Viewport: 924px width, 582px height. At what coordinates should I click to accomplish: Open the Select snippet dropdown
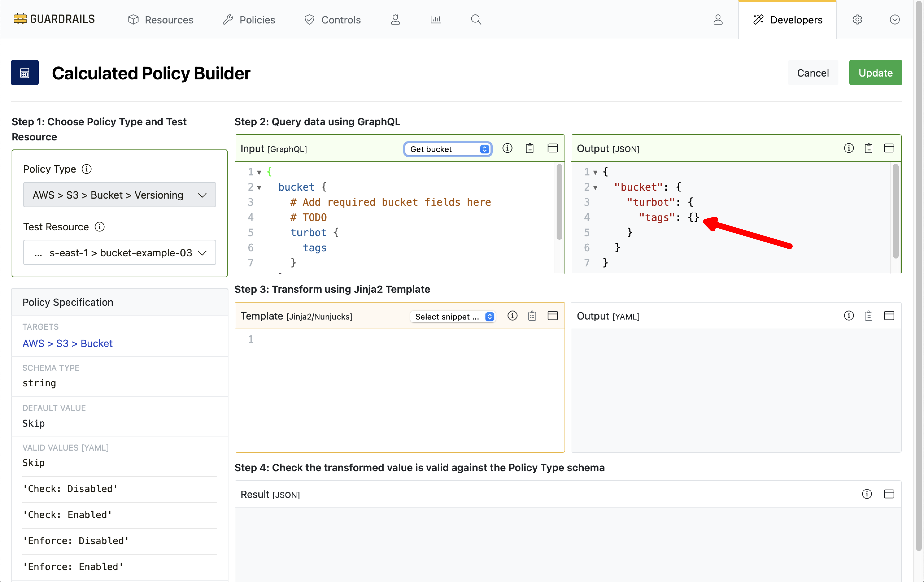(x=453, y=316)
